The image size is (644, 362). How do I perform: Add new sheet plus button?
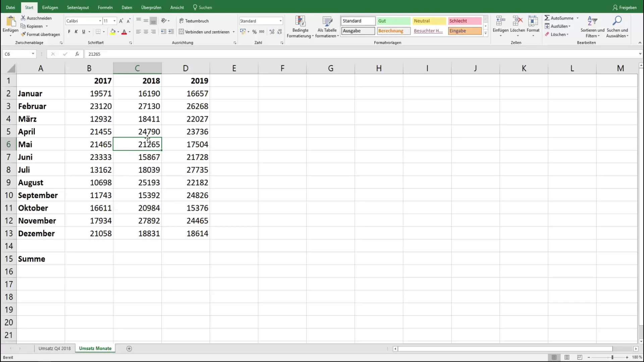[x=129, y=349]
